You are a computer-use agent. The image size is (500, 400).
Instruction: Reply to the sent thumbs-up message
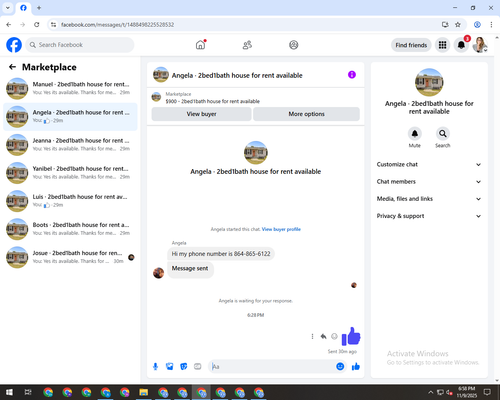tap(323, 336)
